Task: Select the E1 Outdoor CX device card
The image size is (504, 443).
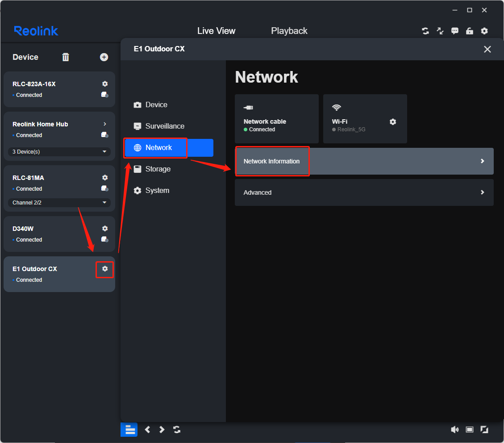Action: click(x=59, y=274)
